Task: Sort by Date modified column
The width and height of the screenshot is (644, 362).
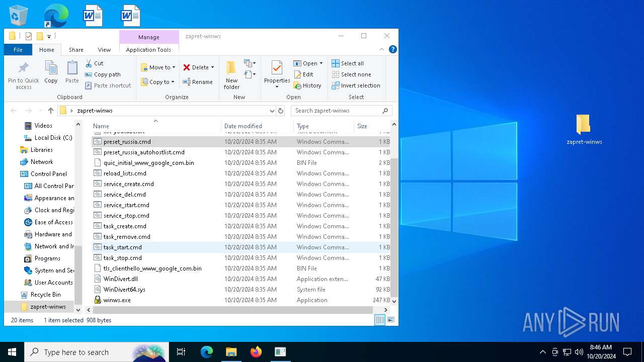Action: [257, 126]
